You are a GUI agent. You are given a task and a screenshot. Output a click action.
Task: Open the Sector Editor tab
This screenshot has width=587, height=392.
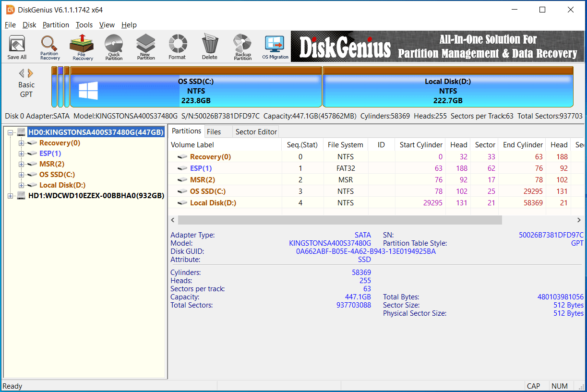coord(255,131)
